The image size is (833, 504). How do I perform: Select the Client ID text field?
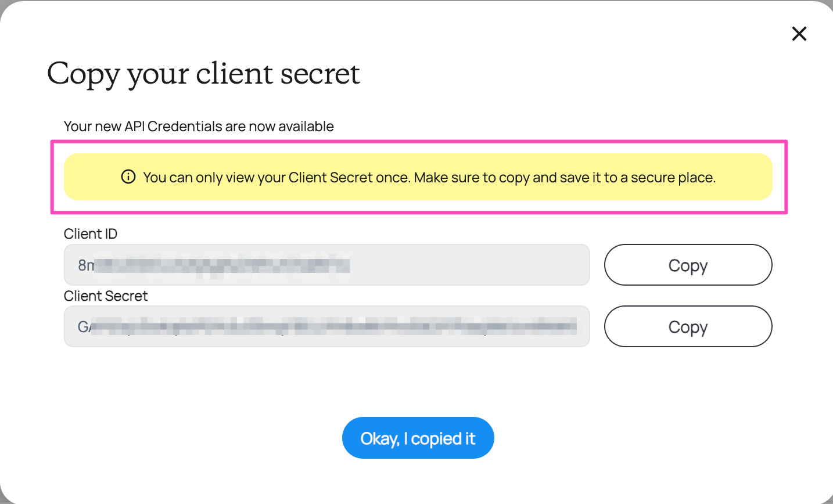[x=326, y=265]
